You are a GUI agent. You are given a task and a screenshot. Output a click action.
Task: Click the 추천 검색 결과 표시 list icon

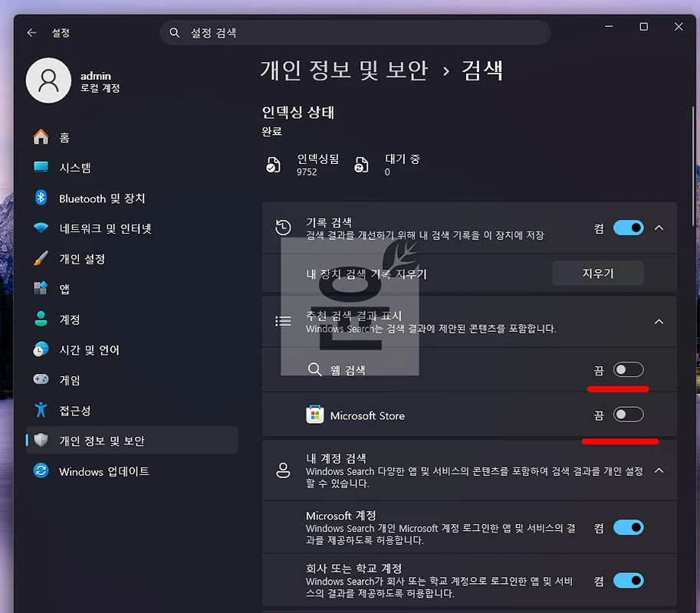[x=283, y=321]
